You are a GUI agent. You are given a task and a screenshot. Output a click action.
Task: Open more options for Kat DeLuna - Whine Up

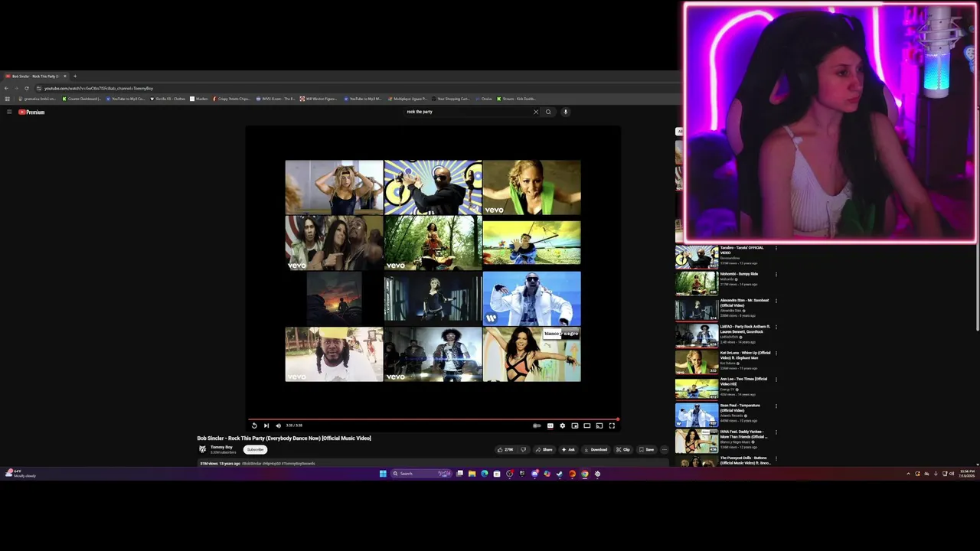click(776, 353)
